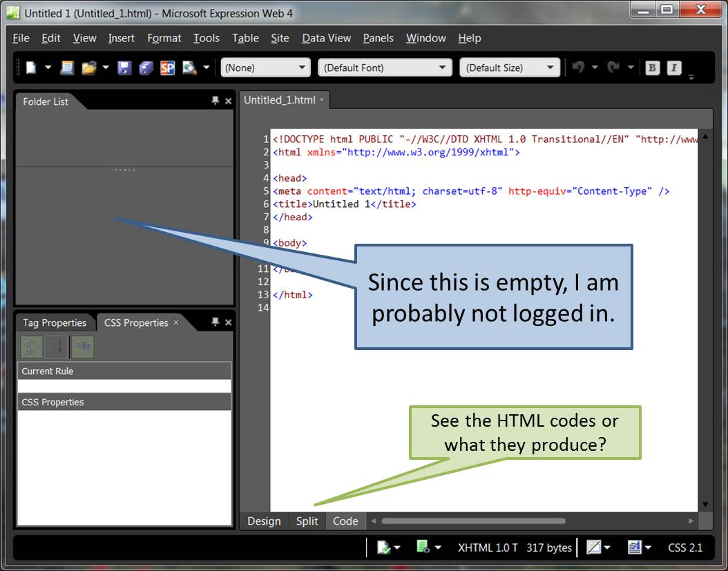
Task: Switch to Design view
Action: tap(264, 521)
